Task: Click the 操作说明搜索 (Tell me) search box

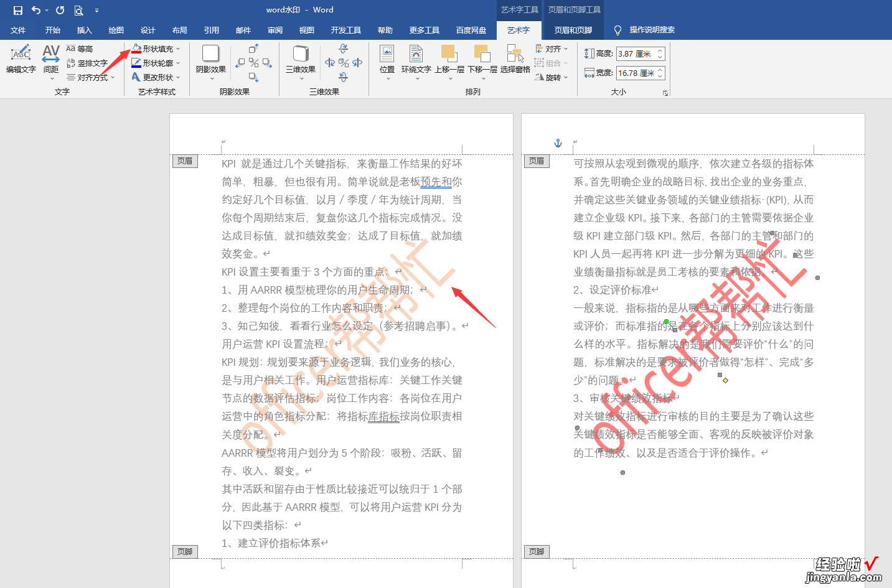Action: (652, 30)
